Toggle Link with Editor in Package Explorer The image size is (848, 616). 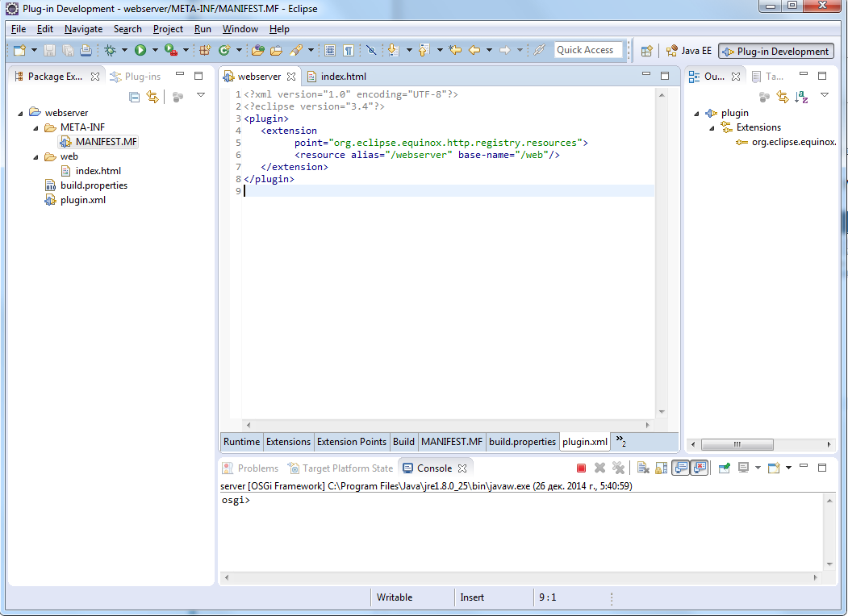point(153,97)
